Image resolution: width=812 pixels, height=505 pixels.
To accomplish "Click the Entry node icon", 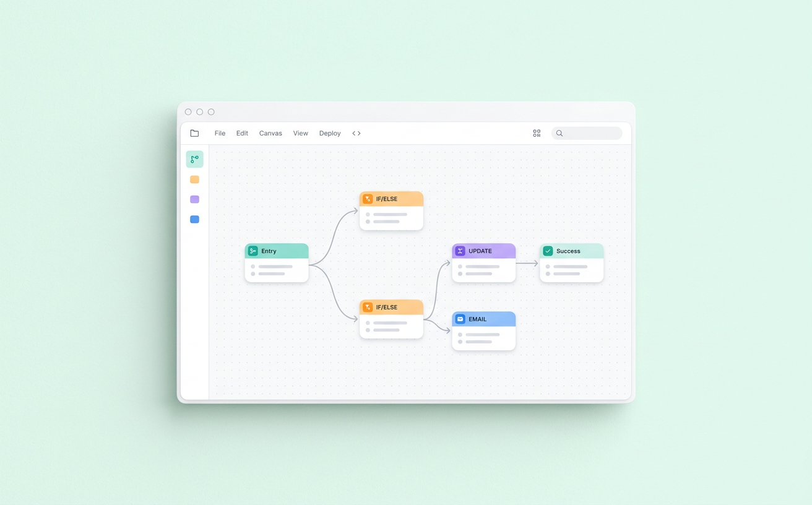I will tap(253, 251).
